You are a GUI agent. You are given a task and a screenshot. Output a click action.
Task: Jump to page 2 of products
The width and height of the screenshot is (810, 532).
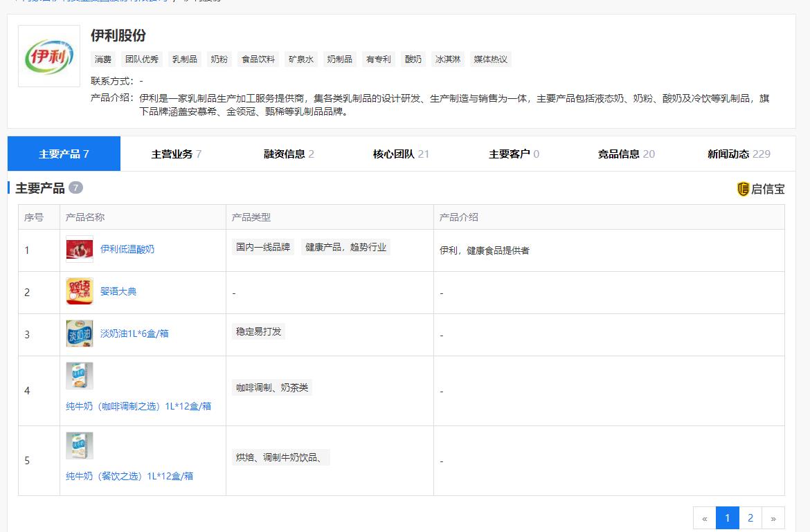750,517
